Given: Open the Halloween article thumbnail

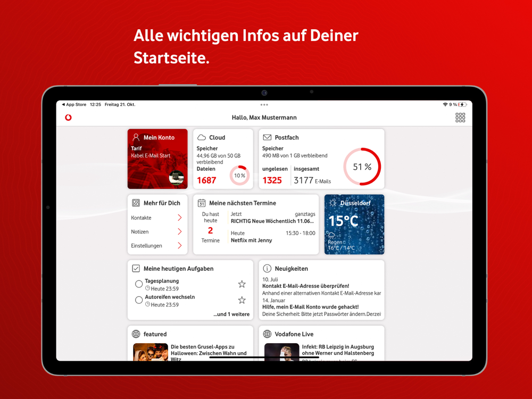Looking at the screenshot, I should tap(151, 352).
